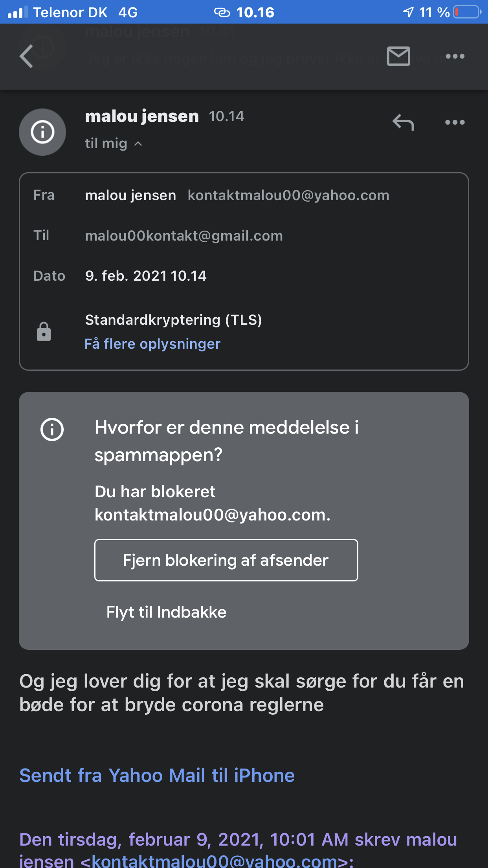Open 'Få flere oplysninger' link

[x=152, y=344]
